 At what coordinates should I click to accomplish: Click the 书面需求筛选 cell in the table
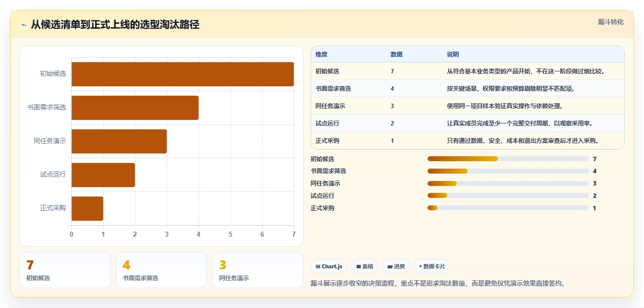(x=333, y=89)
